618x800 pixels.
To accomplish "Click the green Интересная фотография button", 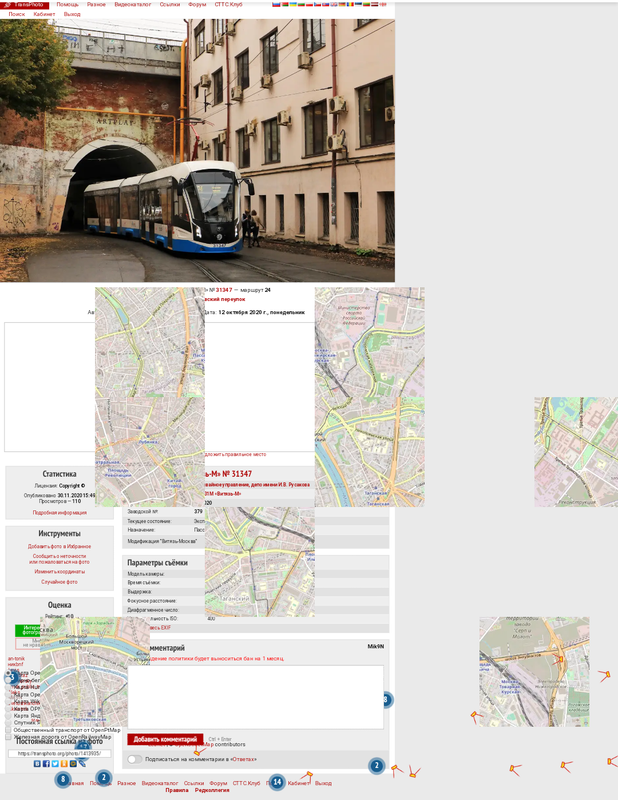I will 28,630.
